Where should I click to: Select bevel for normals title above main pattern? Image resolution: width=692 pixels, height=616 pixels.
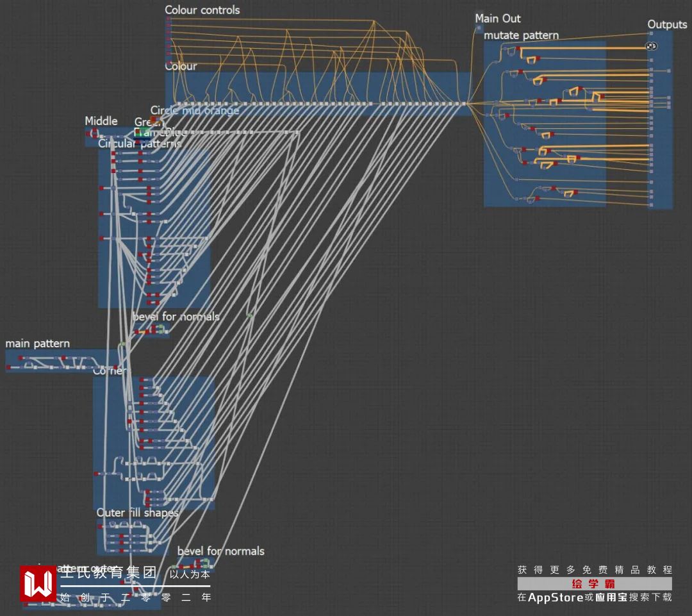(x=176, y=317)
